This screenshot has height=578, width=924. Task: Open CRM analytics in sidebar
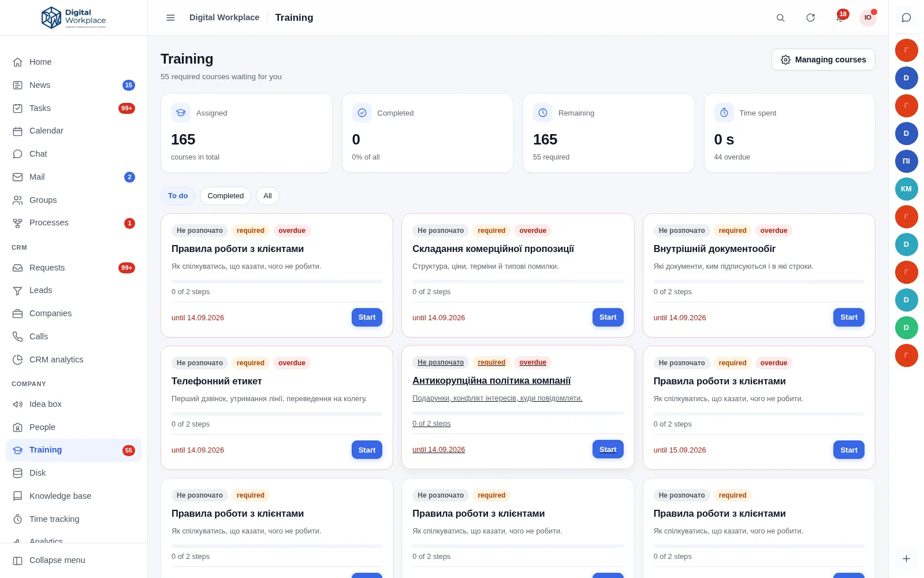coord(73,360)
